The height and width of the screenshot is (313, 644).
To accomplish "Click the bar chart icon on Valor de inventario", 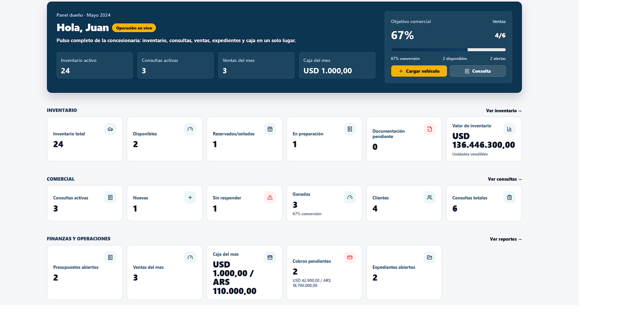I will pos(510,129).
